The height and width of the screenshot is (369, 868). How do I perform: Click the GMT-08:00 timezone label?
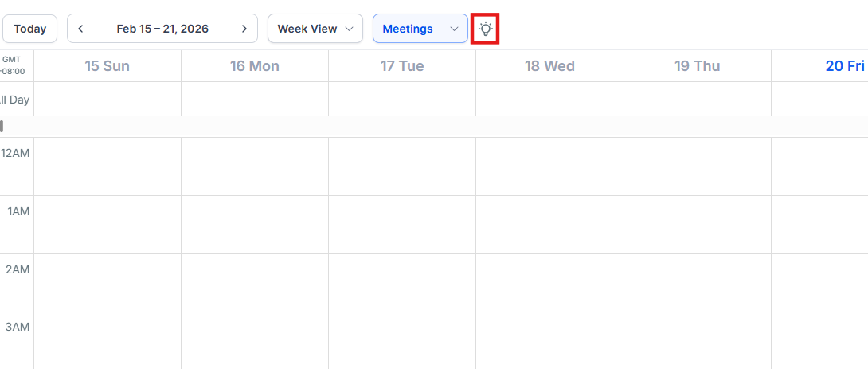pyautogui.click(x=15, y=65)
